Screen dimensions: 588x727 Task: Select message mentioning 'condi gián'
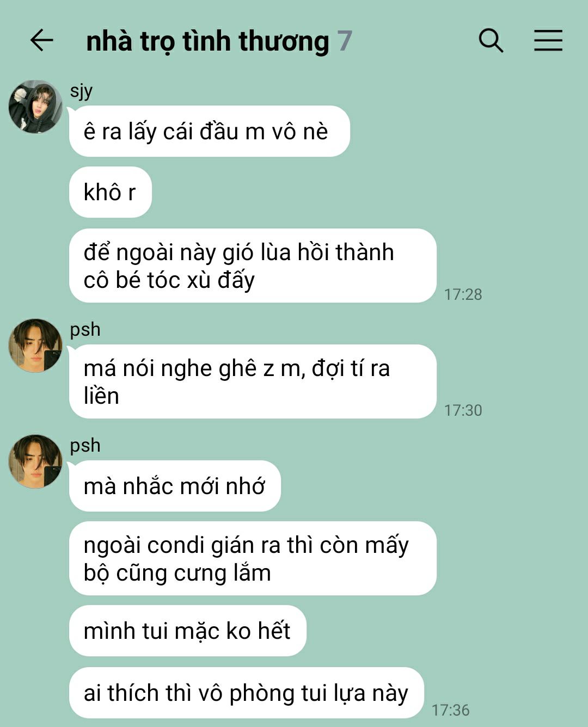253,558
